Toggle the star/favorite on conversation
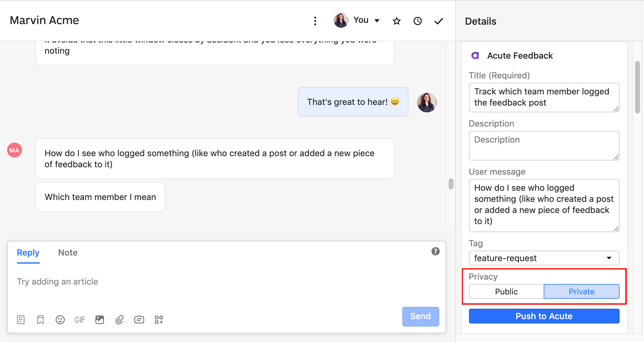The image size is (644, 342). point(396,20)
